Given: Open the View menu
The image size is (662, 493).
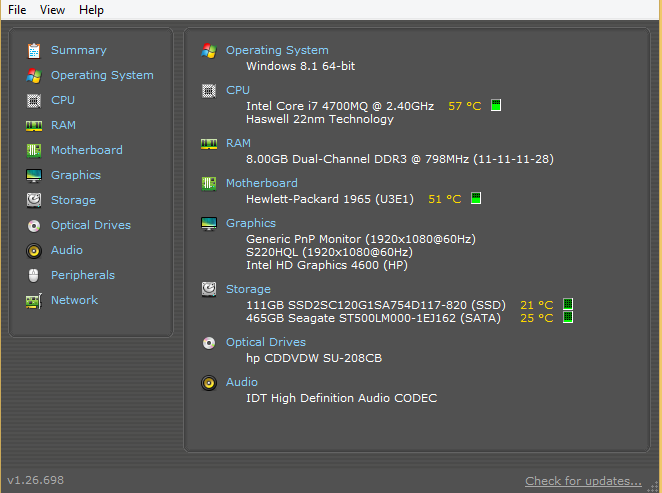Looking at the screenshot, I should tap(53, 10).
